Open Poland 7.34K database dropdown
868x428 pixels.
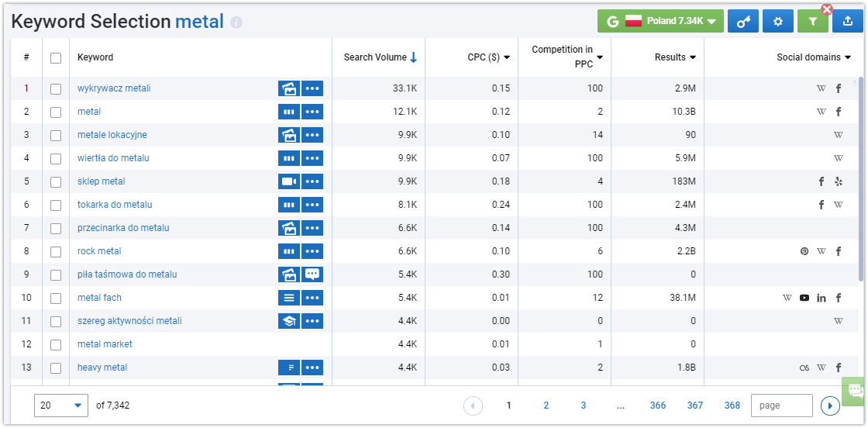(x=660, y=22)
